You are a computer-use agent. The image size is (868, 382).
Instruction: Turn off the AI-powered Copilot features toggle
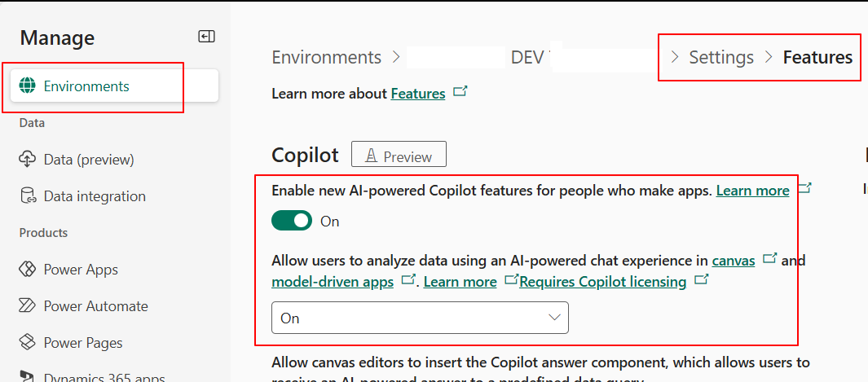click(292, 221)
